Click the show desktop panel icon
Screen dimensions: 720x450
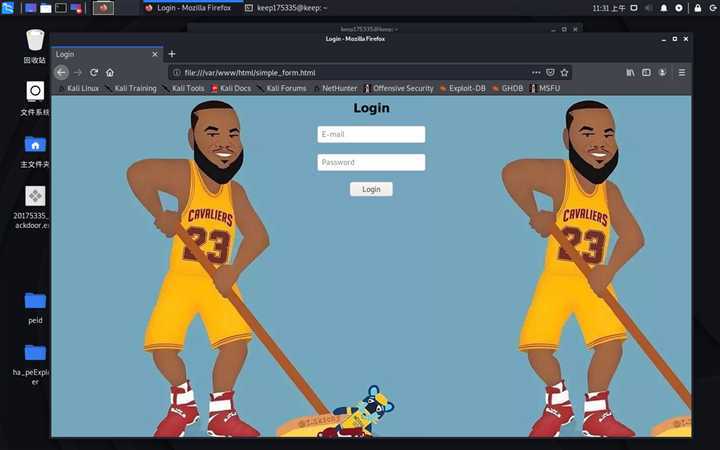click(30, 8)
